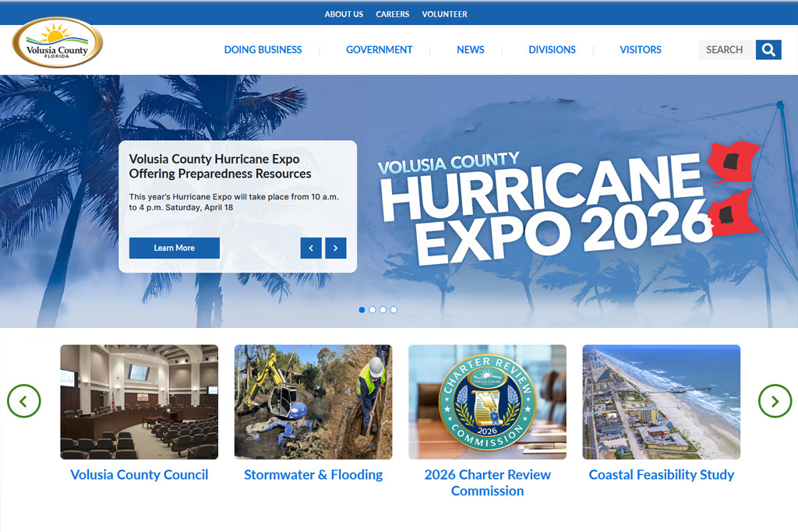Screen dimensions: 798x532
Task: Open the Doing Business menu
Action: point(263,50)
